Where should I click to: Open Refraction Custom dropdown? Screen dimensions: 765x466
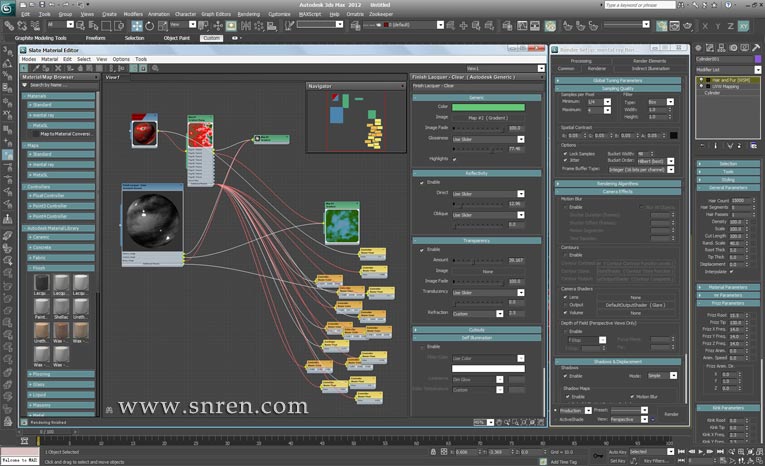click(477, 314)
